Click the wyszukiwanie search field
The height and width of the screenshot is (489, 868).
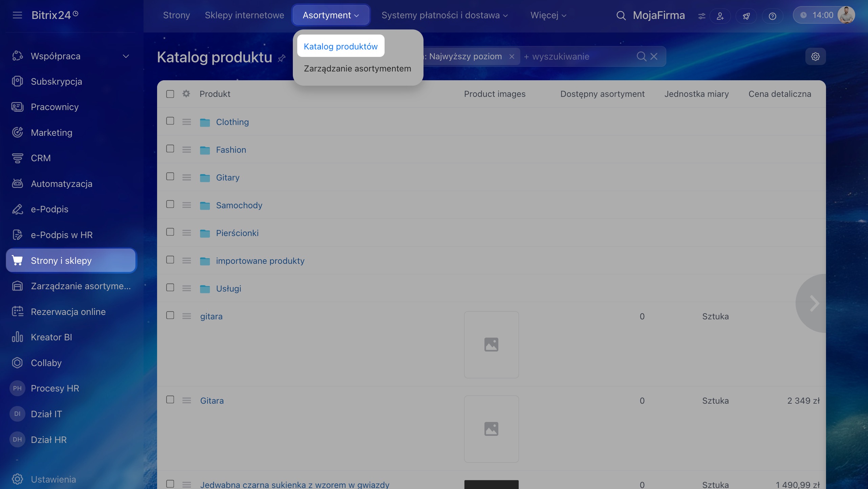(x=576, y=57)
